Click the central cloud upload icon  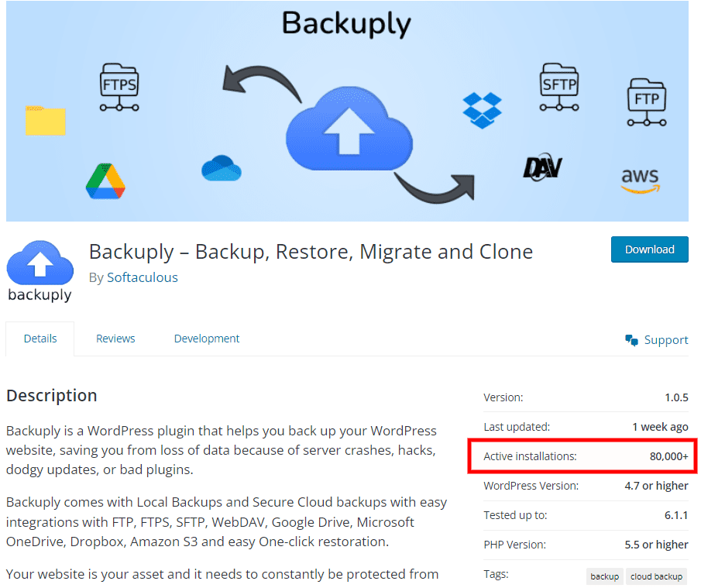pos(349,132)
